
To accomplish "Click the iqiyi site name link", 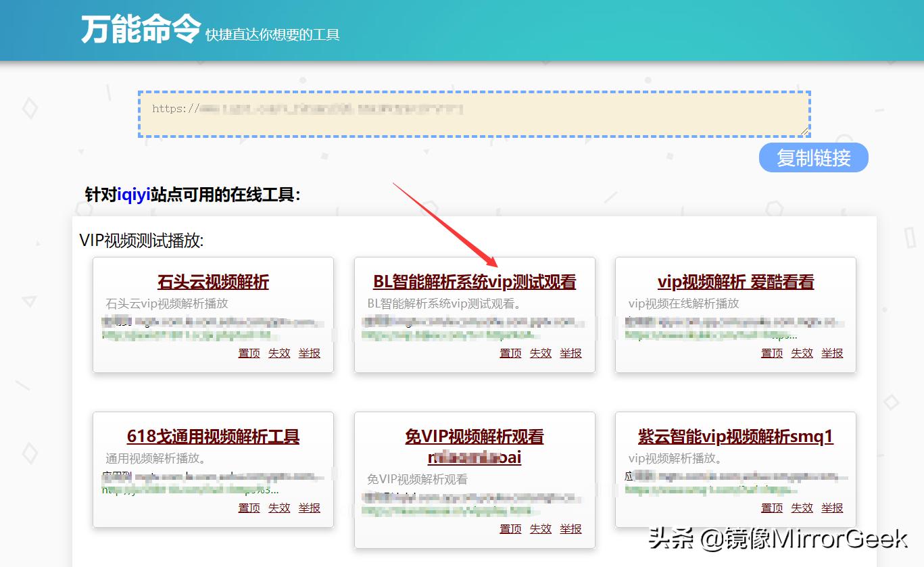I will click(x=133, y=195).
